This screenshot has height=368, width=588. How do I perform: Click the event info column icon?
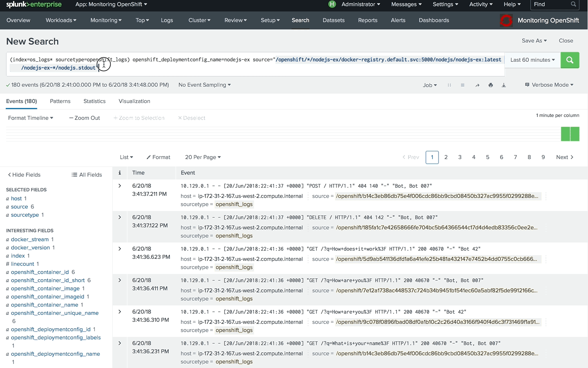120,173
